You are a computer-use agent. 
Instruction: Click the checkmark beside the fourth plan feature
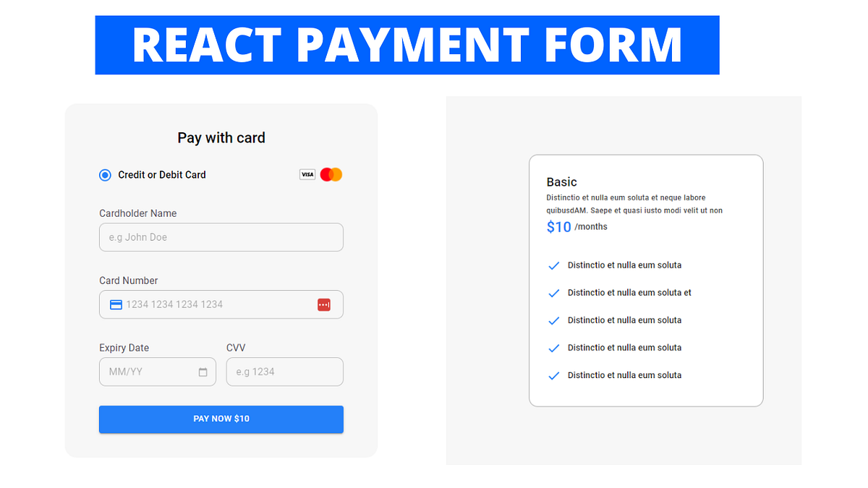point(553,348)
